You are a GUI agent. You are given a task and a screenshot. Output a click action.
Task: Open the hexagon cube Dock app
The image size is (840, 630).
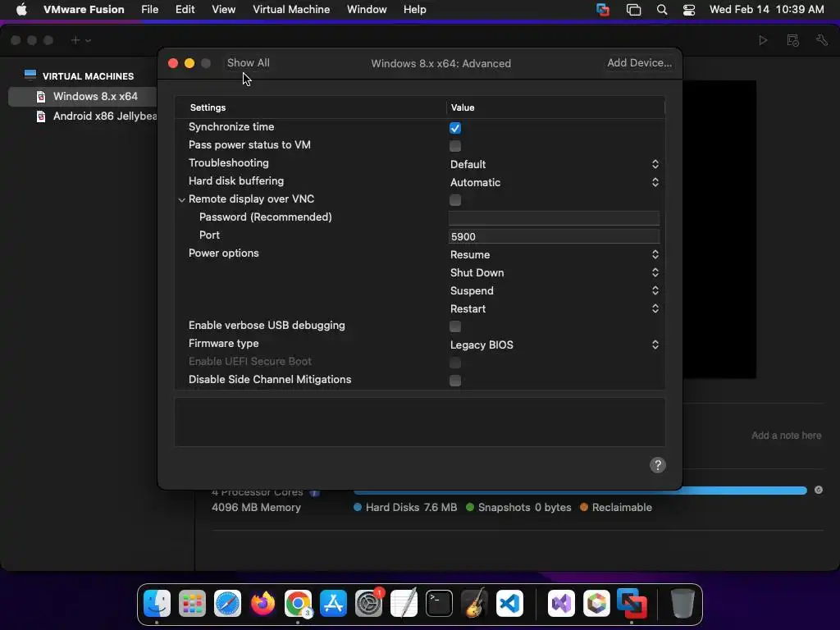click(x=596, y=603)
